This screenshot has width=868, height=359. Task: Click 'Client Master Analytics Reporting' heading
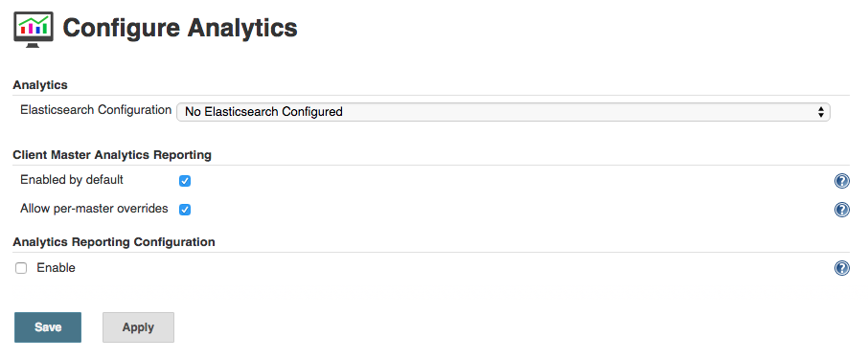pos(112,155)
